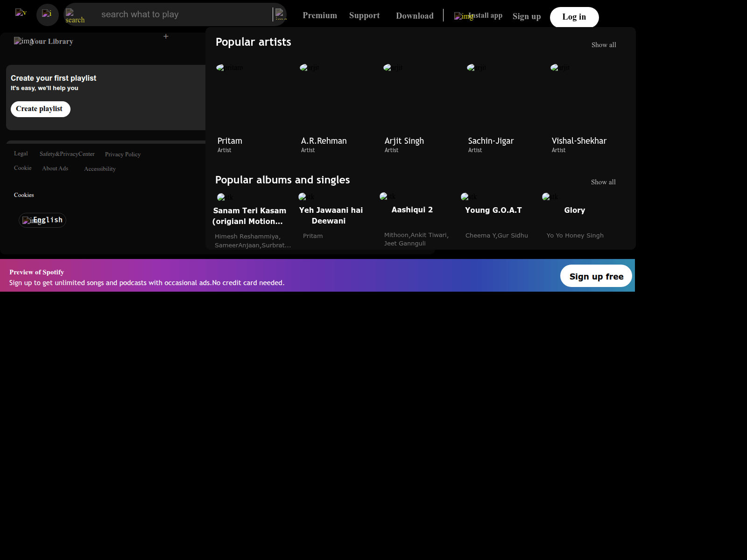Show all popular albums and singles
The image size is (747, 560).
[x=603, y=182]
